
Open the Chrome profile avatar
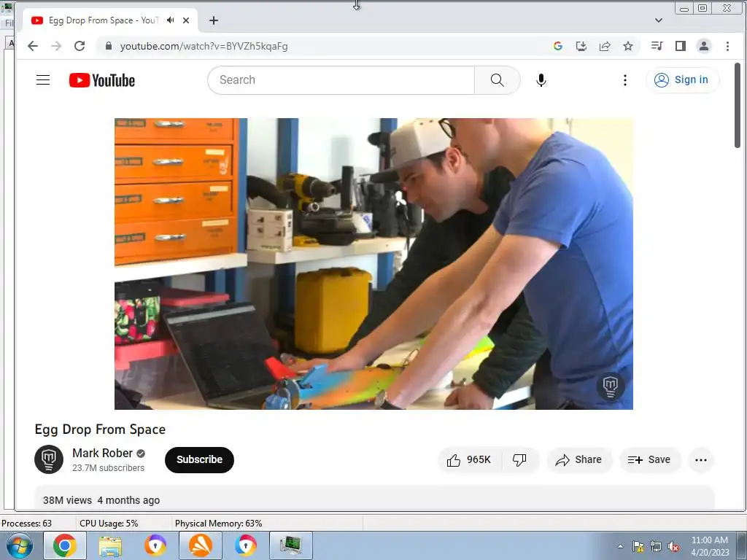click(704, 46)
